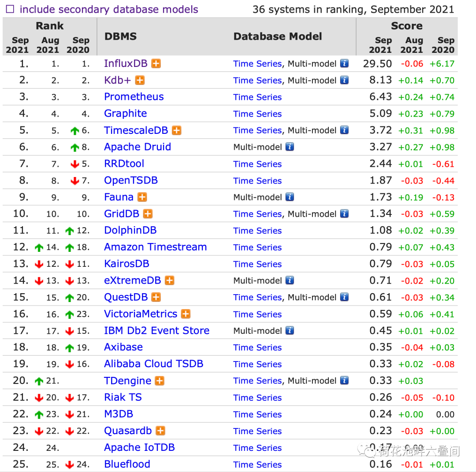Screen dimensions: 476x472
Task: Click Time Series link in Graphite row
Action: coord(257,114)
